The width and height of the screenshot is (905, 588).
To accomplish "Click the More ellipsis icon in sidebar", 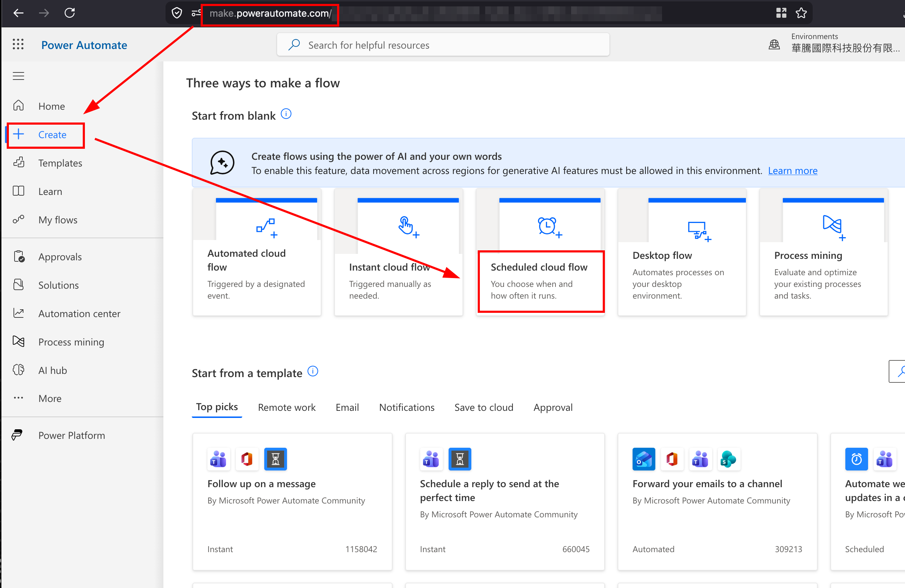I will click(x=18, y=398).
